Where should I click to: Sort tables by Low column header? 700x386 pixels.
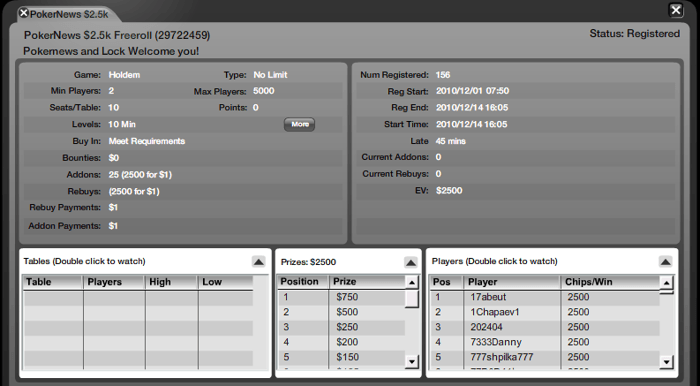pos(225,282)
